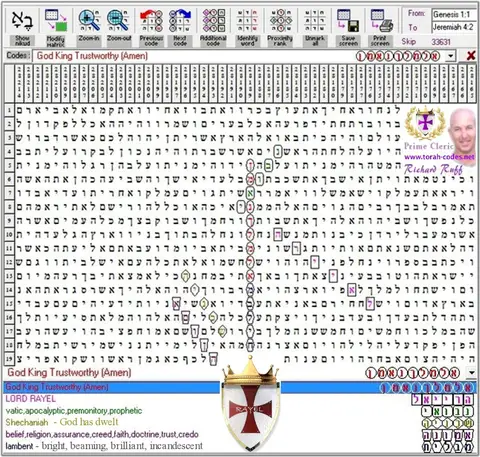This screenshot has width=480, height=457.
Task: Click the From field showing Genesis 1:1
Action: coord(454,14)
